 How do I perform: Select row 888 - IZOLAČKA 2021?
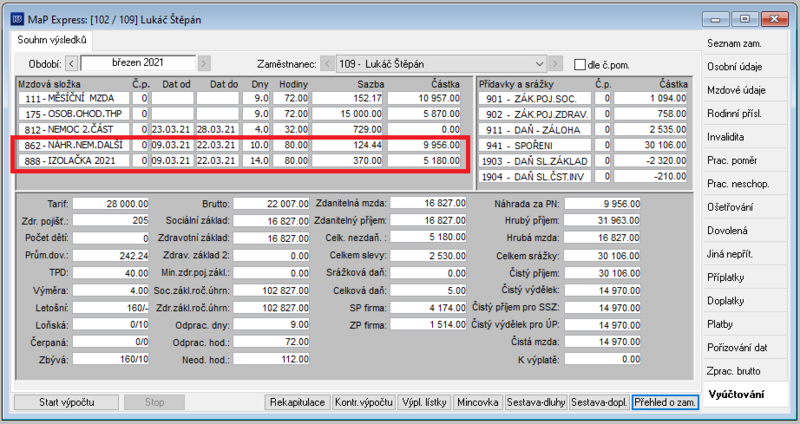click(x=239, y=161)
